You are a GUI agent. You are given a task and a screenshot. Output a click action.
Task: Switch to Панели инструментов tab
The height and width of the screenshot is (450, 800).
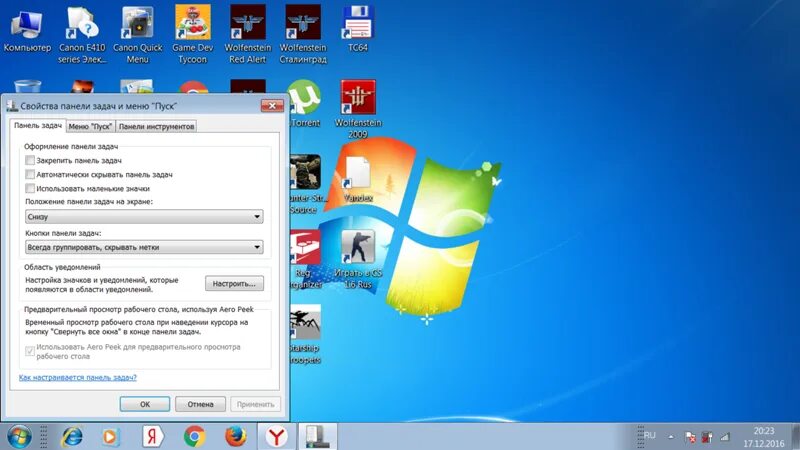pyautogui.click(x=156, y=127)
